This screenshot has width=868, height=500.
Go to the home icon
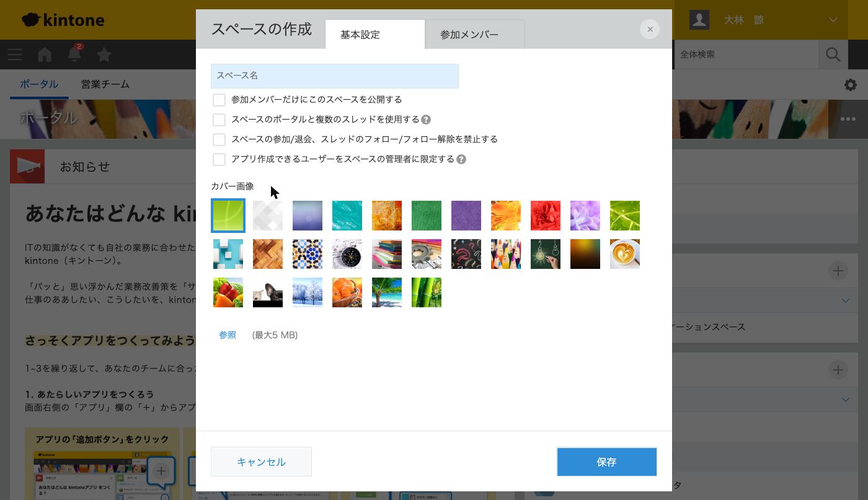[45, 55]
